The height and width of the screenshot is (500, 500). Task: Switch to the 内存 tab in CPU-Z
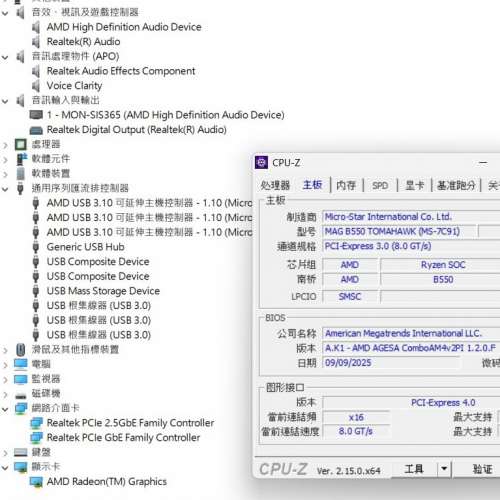pyautogui.click(x=346, y=185)
